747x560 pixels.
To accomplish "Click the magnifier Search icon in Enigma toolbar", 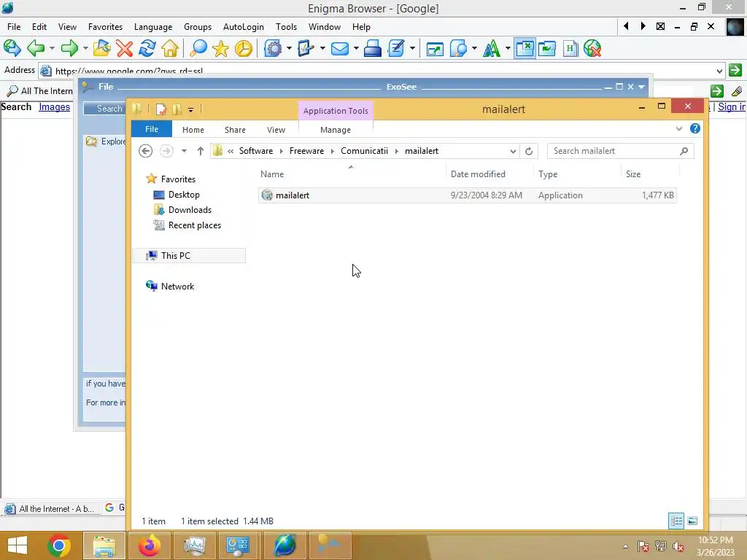I will point(198,48).
